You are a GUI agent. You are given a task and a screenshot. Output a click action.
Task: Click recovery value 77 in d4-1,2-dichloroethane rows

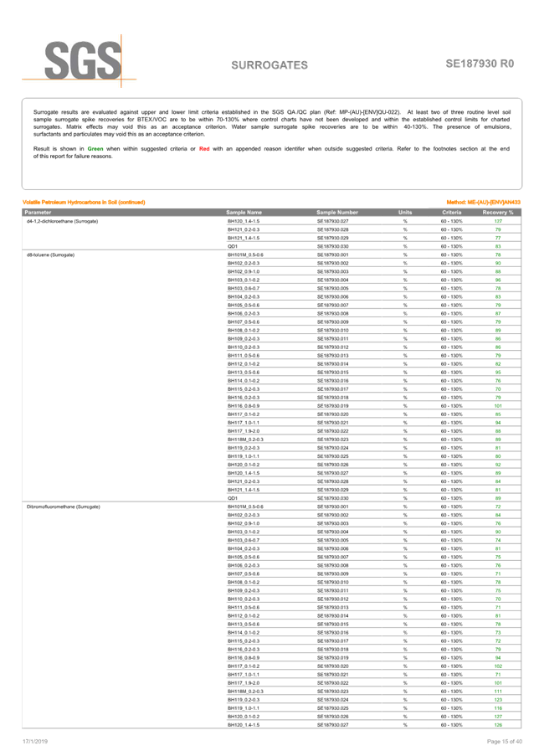pos(498,238)
